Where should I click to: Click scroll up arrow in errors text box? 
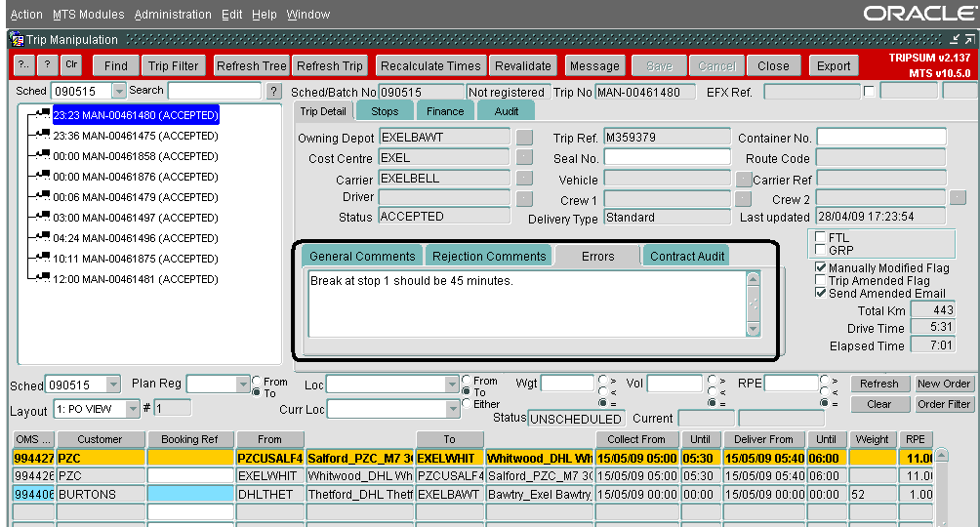point(754,279)
